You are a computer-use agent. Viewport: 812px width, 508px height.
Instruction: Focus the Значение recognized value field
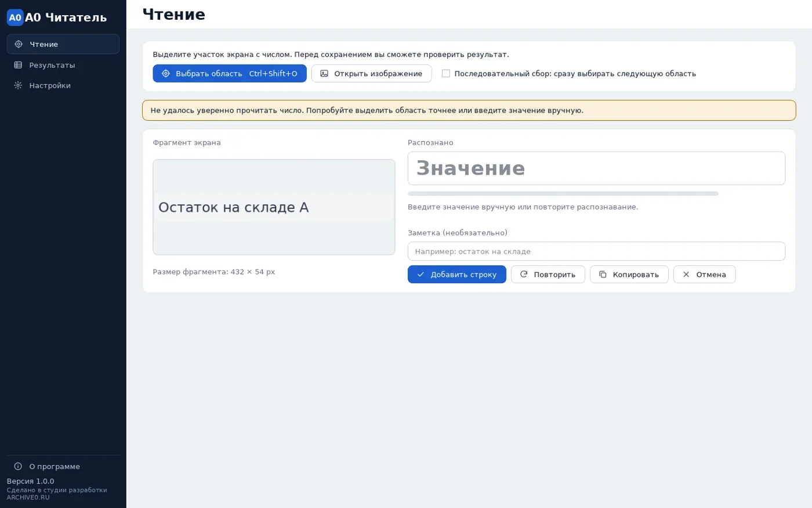(596, 168)
